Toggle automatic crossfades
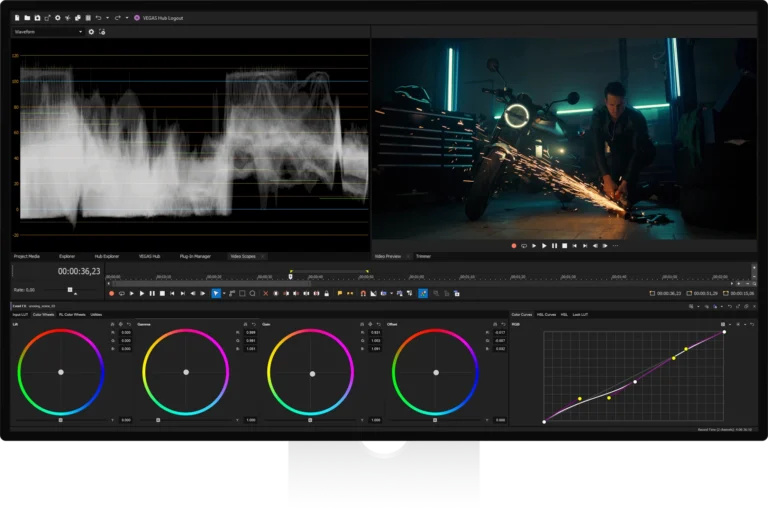Screen dimensions: 768x526 [x=373, y=293]
